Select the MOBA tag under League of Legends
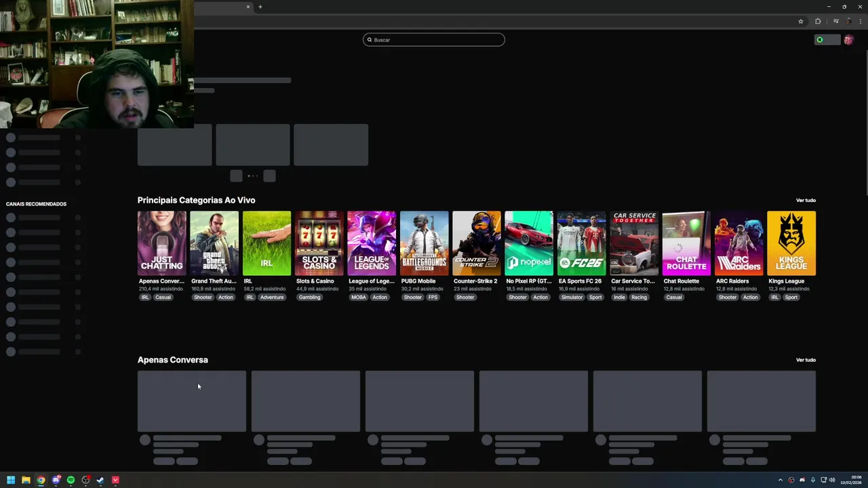The width and height of the screenshot is (868, 488). pos(359,298)
